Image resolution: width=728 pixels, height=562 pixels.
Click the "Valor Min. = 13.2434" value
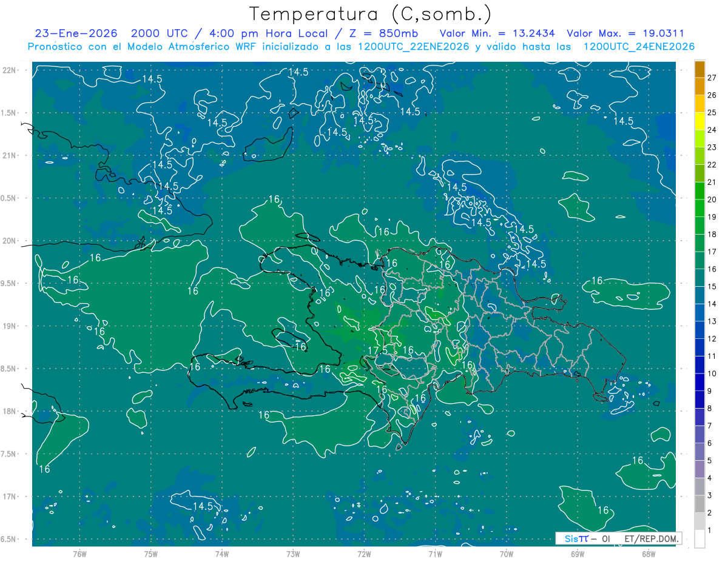coord(497,33)
